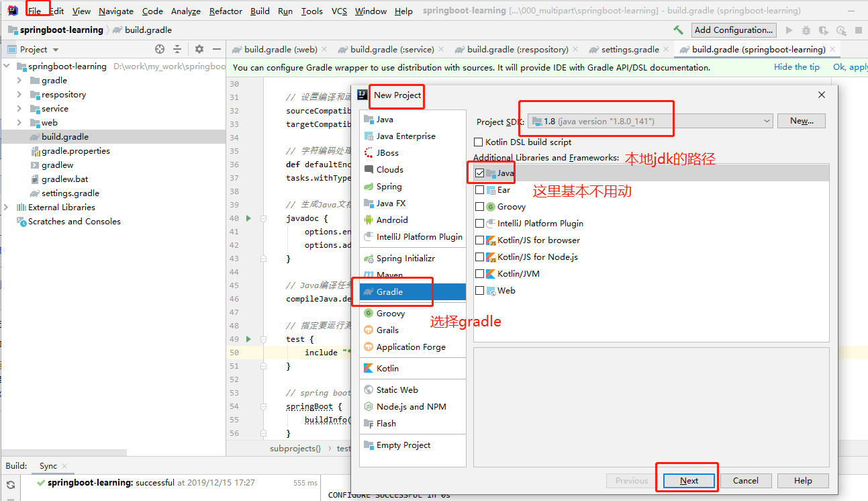The width and height of the screenshot is (868, 501).
Task: Select Spring project type
Action: pos(413,186)
